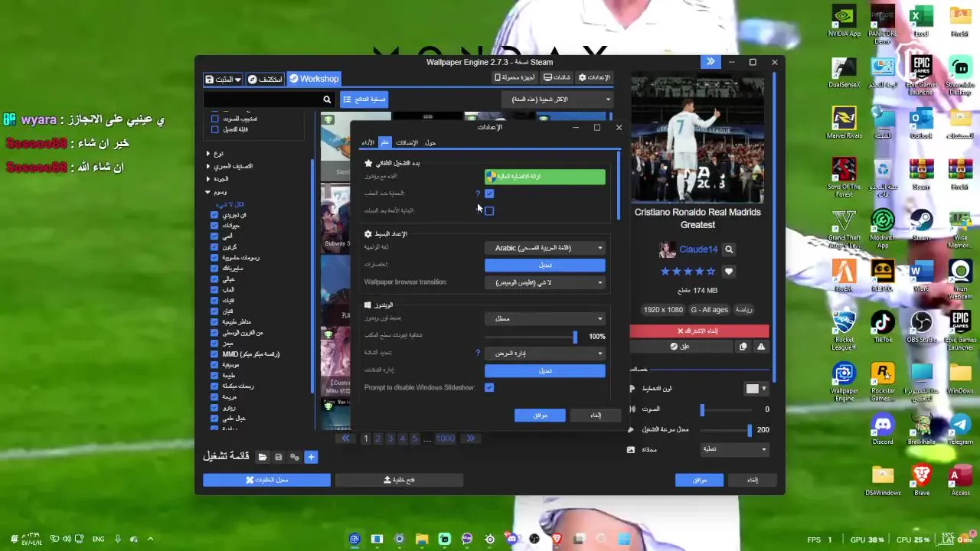Open the استكشف discover tab

click(265, 79)
